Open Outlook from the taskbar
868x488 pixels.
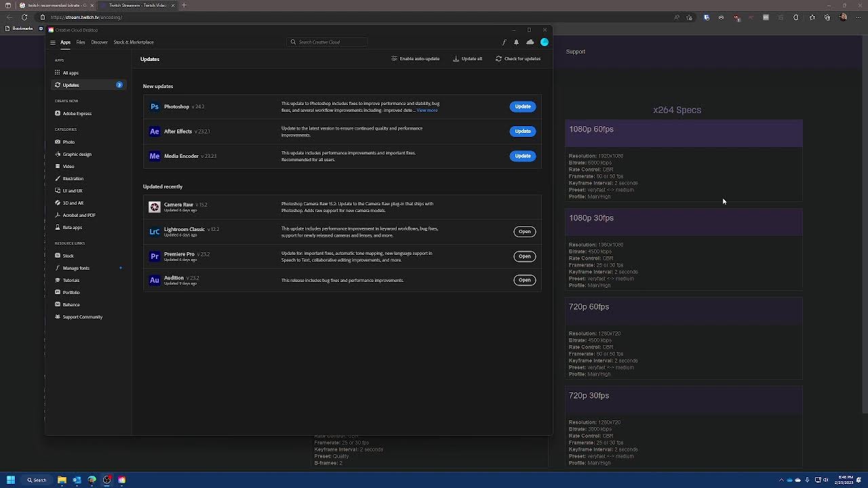click(77, 480)
